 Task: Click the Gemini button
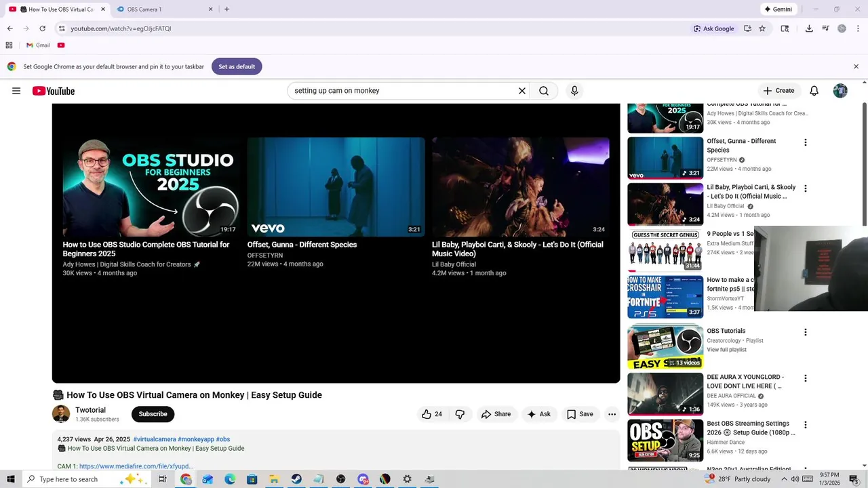coord(778,9)
